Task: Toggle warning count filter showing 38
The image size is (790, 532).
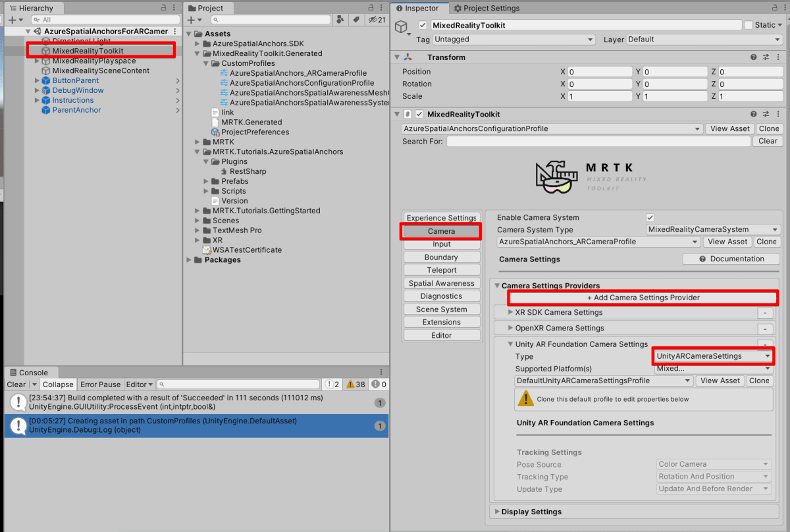Action: [356, 385]
